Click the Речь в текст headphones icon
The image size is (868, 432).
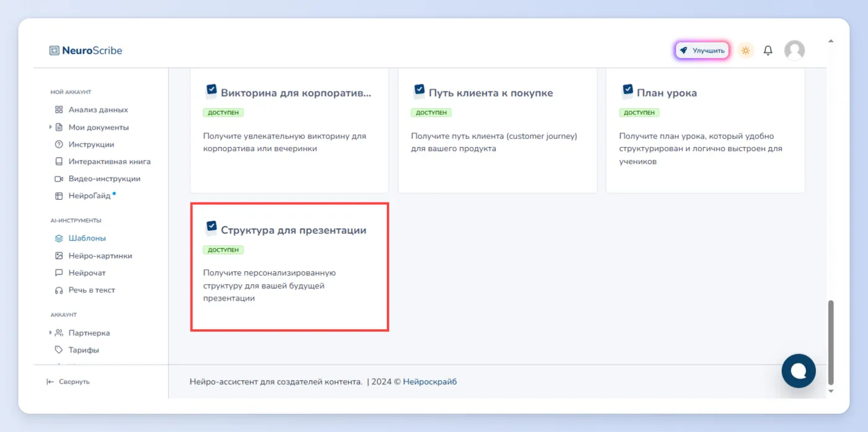click(x=59, y=290)
